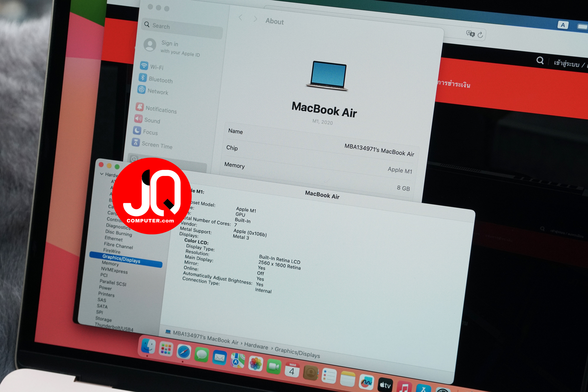Click the เข้าสู่ระบบ login link
588x392 pixels.
(567, 64)
